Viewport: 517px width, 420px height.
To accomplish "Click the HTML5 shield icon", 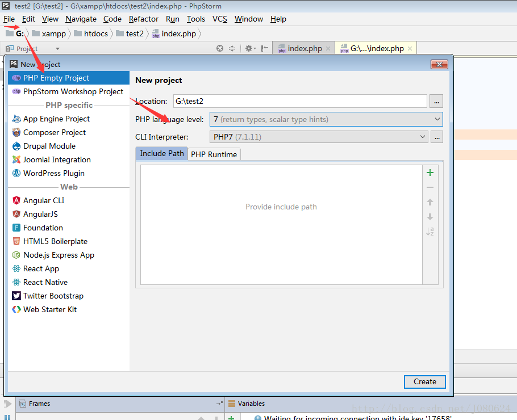I will point(16,241).
